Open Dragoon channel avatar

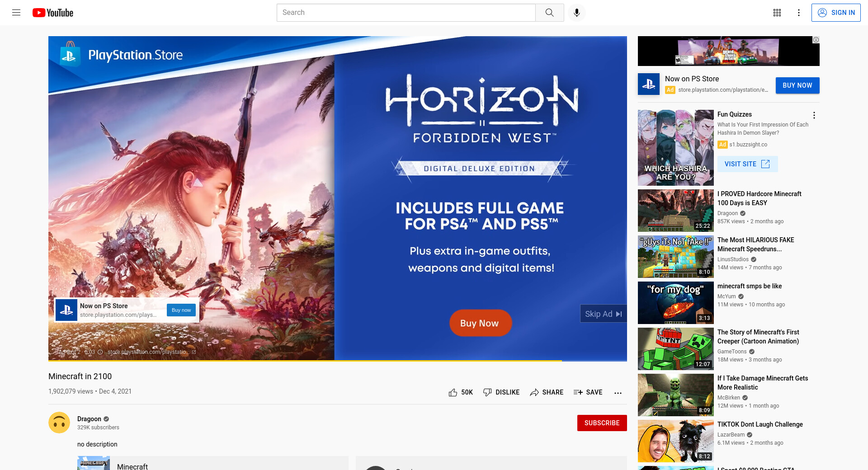coord(59,423)
